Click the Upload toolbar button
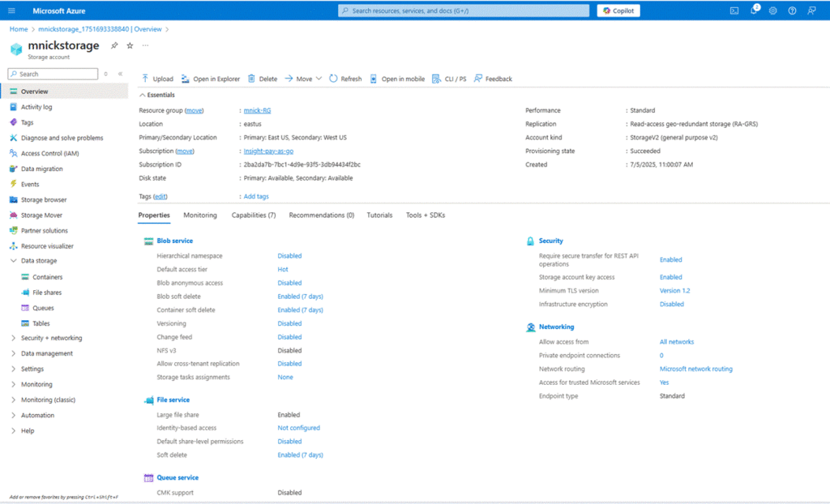Image resolution: width=830 pixels, height=504 pixels. [157, 79]
